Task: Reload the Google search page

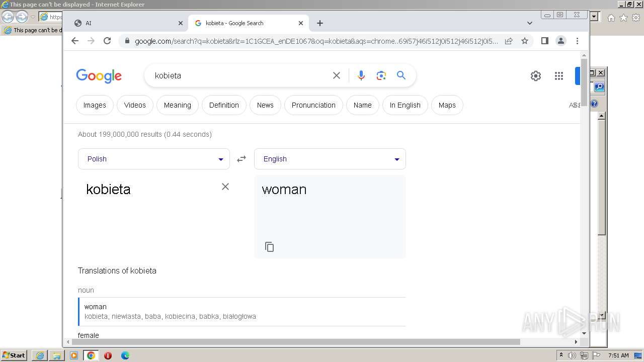Action: pyautogui.click(x=107, y=41)
